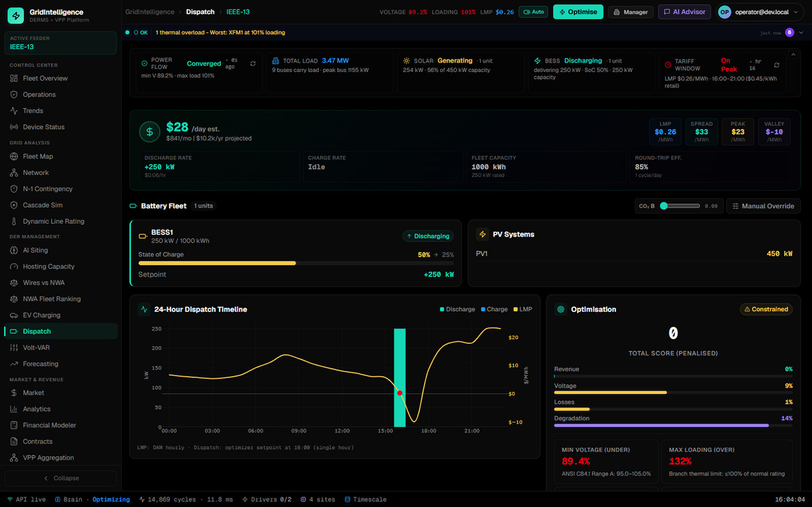Click the BESS1 State of Charge bar
Image resolution: width=812 pixels, height=507 pixels.
[296, 263]
